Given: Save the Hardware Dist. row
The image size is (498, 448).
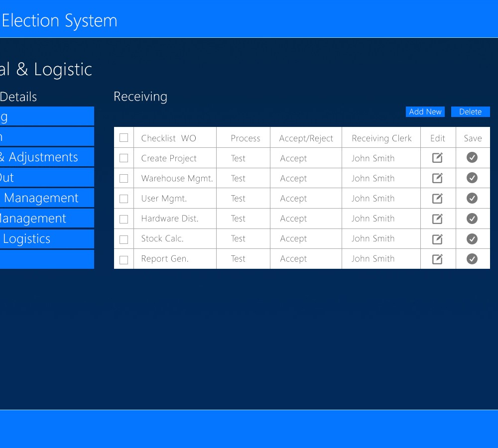Looking at the screenshot, I should point(472,219).
